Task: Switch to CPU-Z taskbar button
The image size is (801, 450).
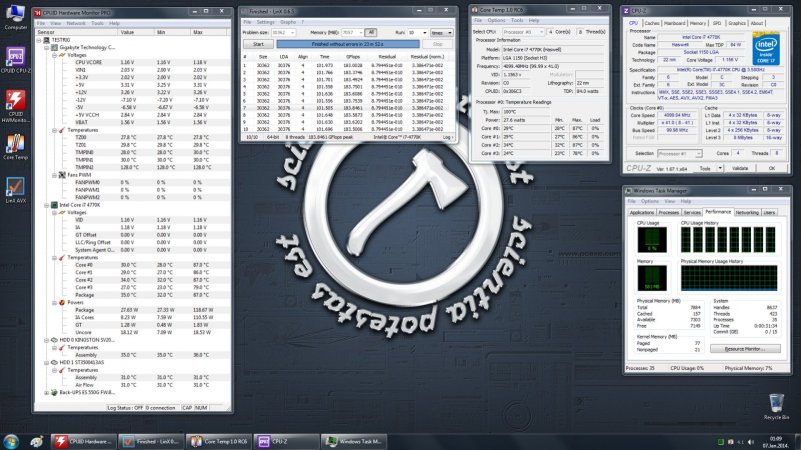Action: pos(286,441)
